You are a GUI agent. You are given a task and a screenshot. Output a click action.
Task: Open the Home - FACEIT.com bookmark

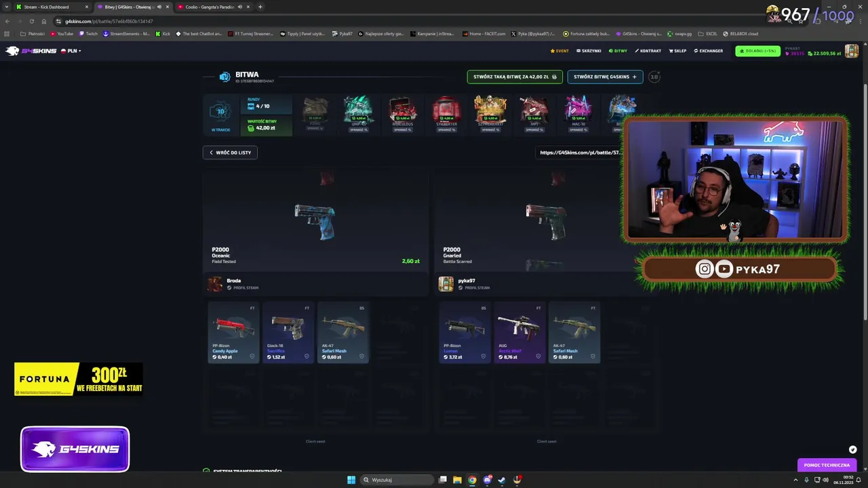(x=484, y=33)
